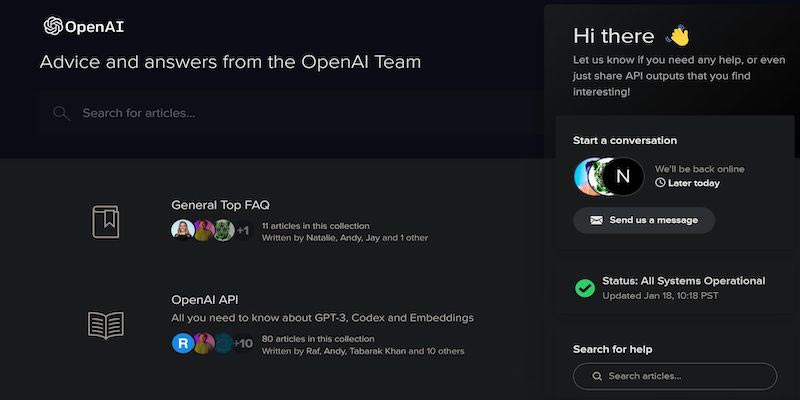Image resolution: width=800 pixels, height=400 pixels.
Task: Open the OpenAI API collection
Action: [x=205, y=299]
